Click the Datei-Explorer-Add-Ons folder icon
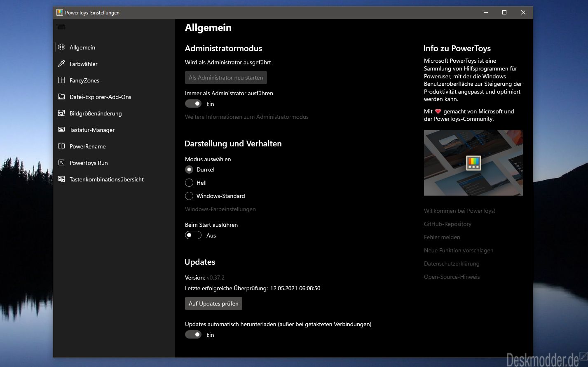The width and height of the screenshot is (588, 367). point(61,96)
